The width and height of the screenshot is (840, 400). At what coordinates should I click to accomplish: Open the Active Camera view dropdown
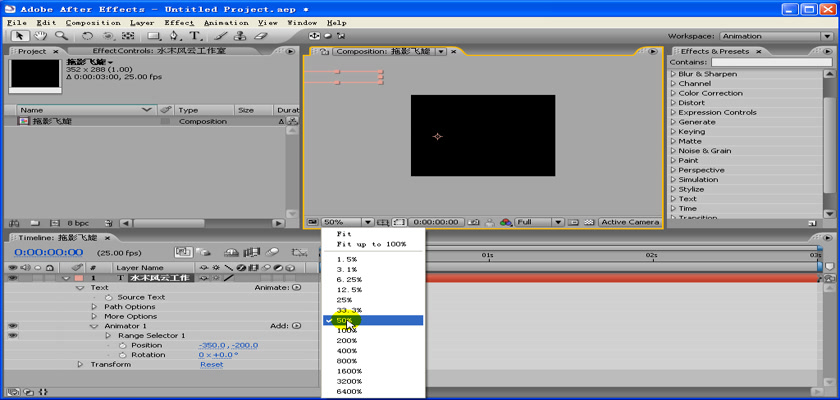[x=629, y=222]
